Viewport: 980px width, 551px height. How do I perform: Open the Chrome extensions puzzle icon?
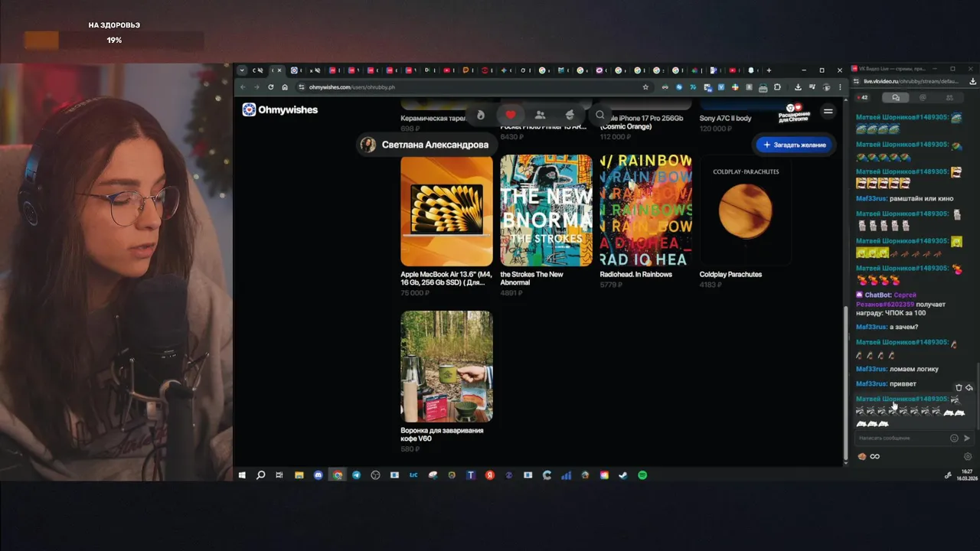tap(777, 87)
